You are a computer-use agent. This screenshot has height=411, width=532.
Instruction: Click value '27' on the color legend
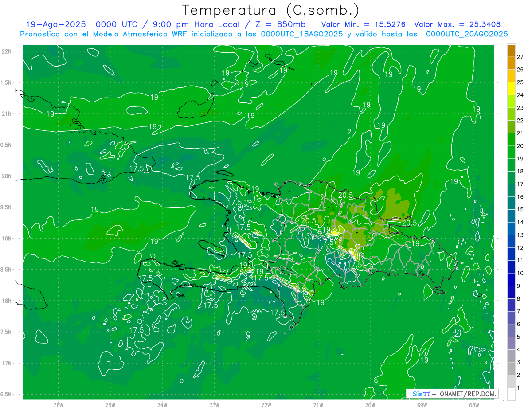[520, 57]
